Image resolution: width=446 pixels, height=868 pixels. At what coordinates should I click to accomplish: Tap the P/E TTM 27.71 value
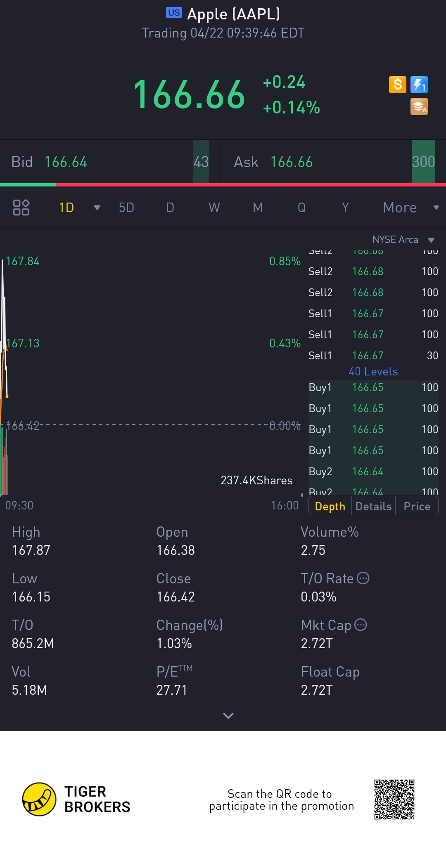point(172,690)
